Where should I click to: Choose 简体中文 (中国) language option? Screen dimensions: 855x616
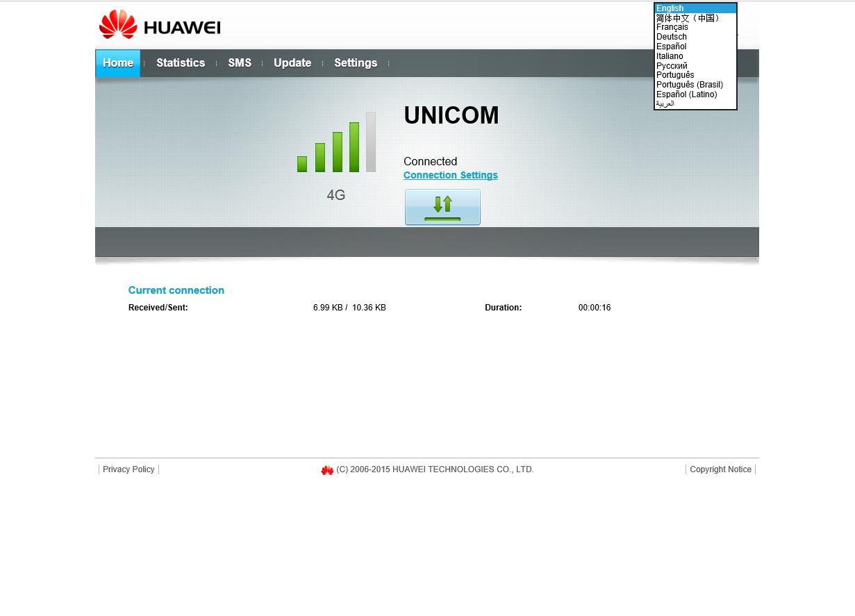(x=695, y=18)
